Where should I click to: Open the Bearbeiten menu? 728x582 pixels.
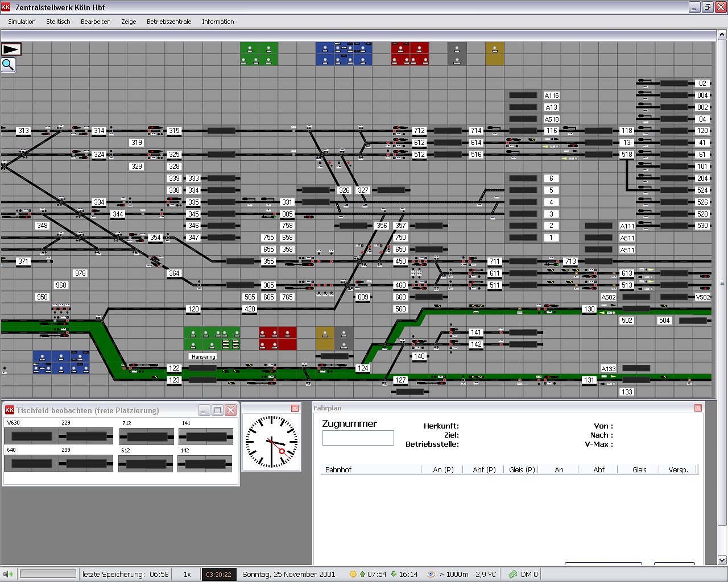coord(96,22)
